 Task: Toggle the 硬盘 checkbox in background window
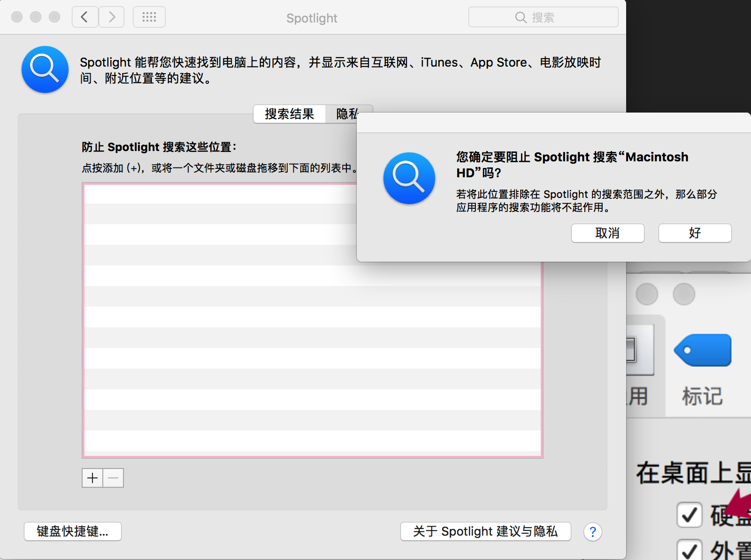click(x=690, y=515)
